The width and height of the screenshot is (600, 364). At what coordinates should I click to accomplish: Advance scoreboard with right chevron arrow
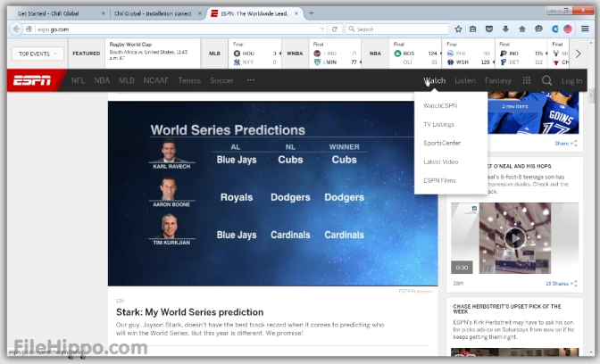click(578, 54)
